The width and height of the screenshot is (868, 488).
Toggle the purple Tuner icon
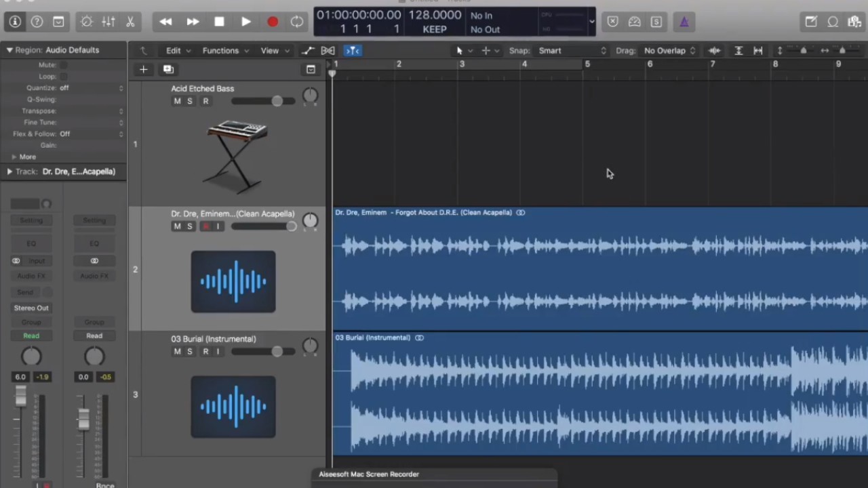pos(684,22)
